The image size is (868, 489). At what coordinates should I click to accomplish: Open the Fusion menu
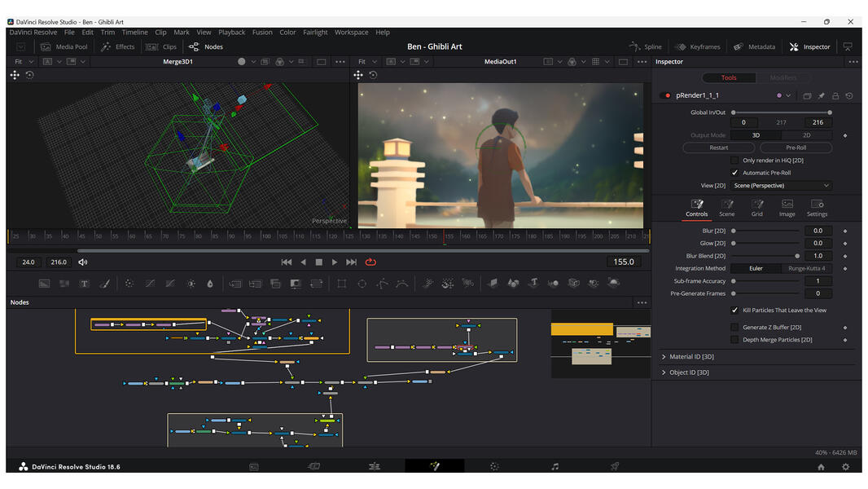click(262, 32)
